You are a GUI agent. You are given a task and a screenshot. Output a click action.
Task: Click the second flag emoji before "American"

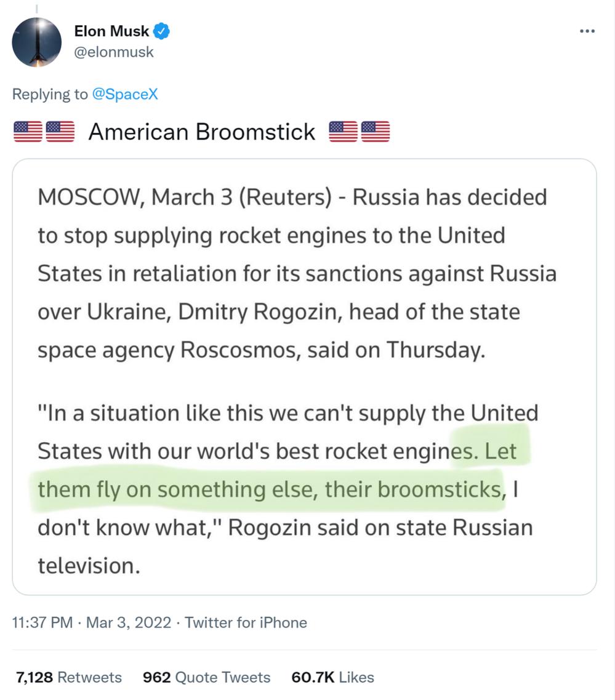pos(60,132)
